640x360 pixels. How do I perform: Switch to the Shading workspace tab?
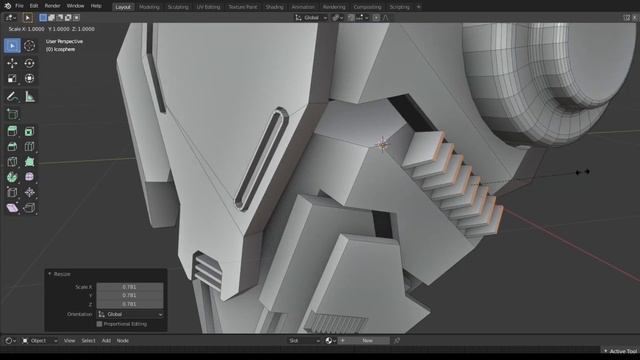[274, 7]
